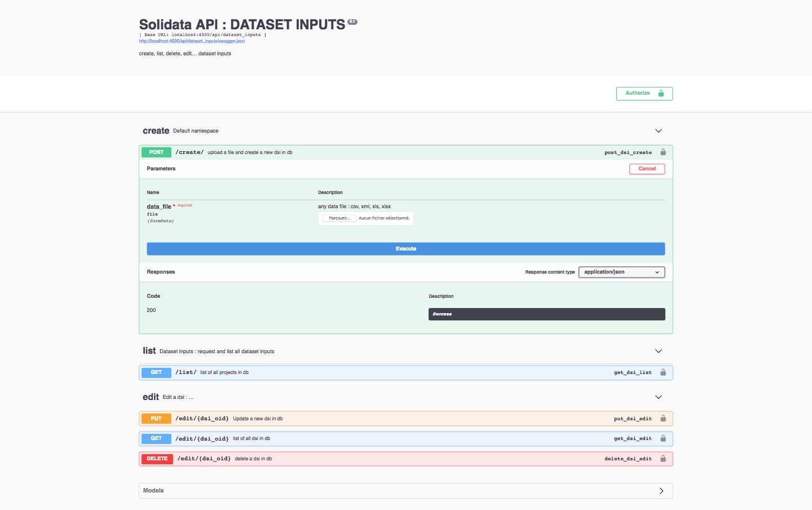Click the Parcourir file browse button
Viewport: 812px width, 510px height.
tap(339, 218)
